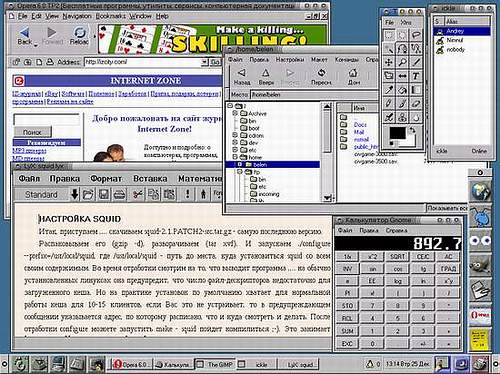Click Opera's Reload button
The width and height of the screenshot is (500, 374).
tap(79, 36)
